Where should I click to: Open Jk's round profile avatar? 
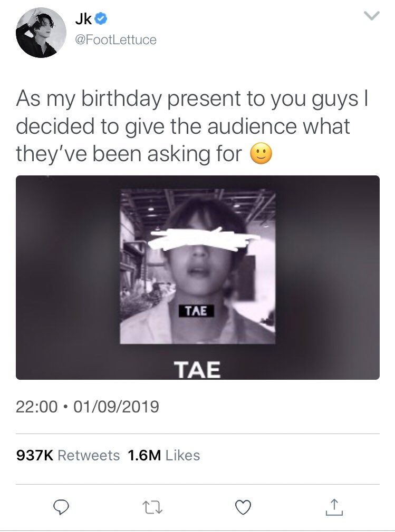pyautogui.click(x=41, y=33)
